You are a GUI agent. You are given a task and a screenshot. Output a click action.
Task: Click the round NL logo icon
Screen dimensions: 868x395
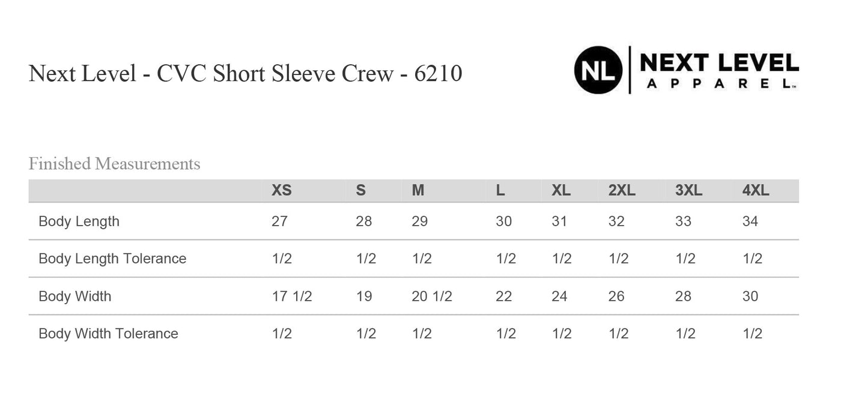point(598,70)
